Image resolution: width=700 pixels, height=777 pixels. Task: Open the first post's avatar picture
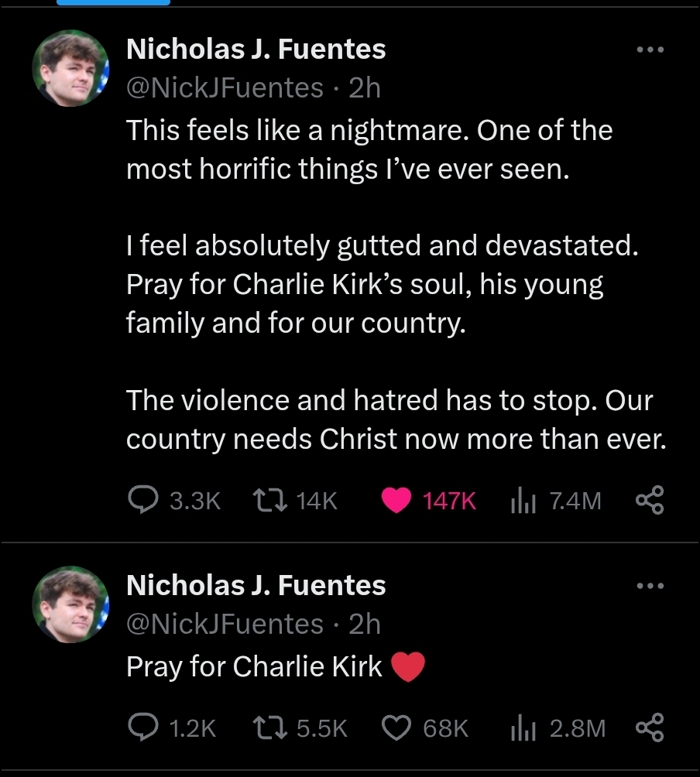point(70,68)
